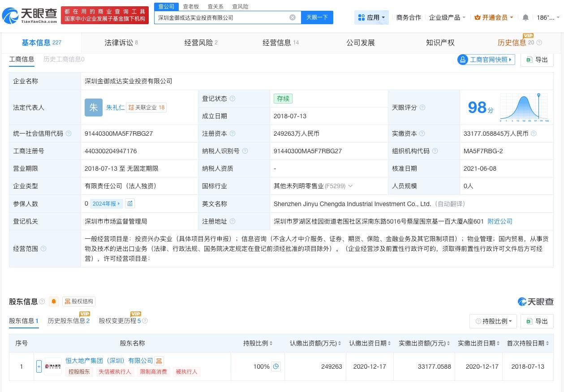Show help for 经营范围
Viewport: 564px width, 392px height.
click(43, 249)
